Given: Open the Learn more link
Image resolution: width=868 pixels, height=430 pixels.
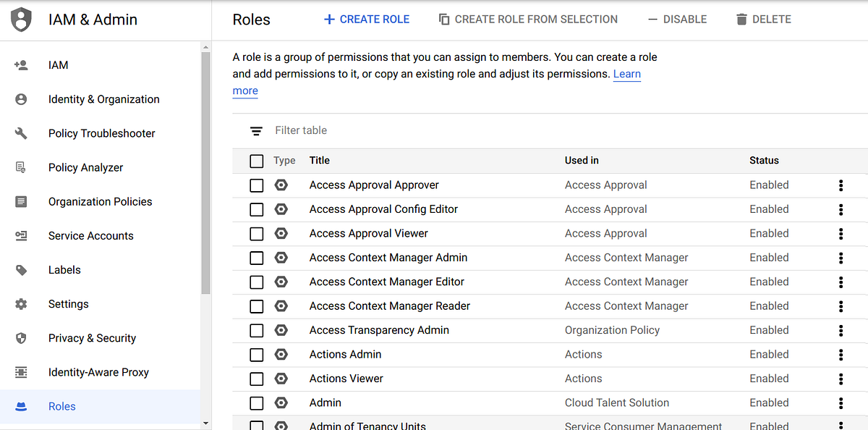Looking at the screenshot, I should (x=626, y=74).
